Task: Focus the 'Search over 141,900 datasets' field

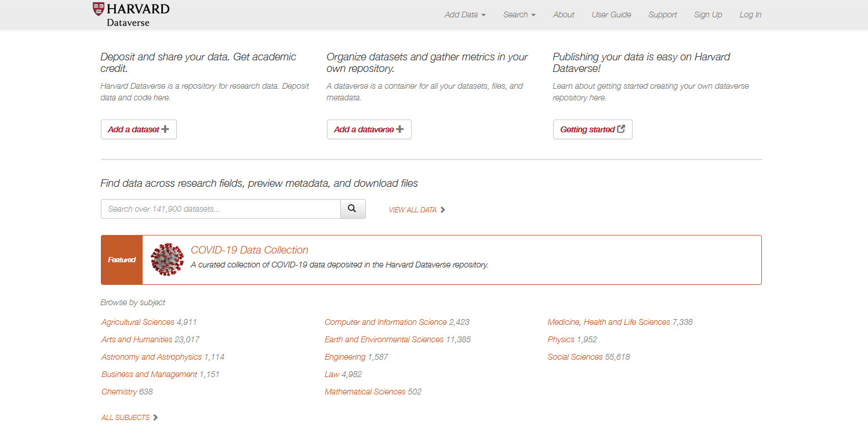Action: coord(220,209)
